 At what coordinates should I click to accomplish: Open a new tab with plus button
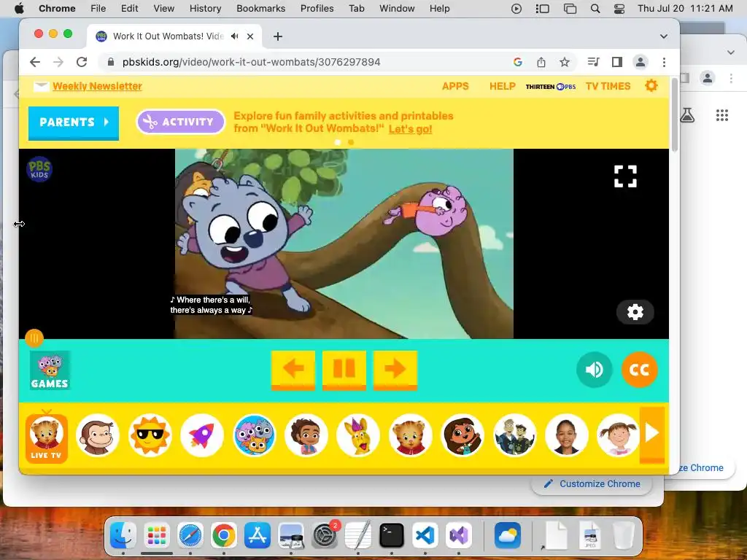tap(278, 36)
